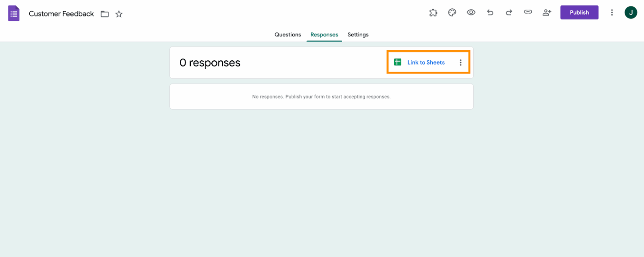Screen dimensions: 644x257
Task: Click the green Sheets icon
Action: coord(397,62)
